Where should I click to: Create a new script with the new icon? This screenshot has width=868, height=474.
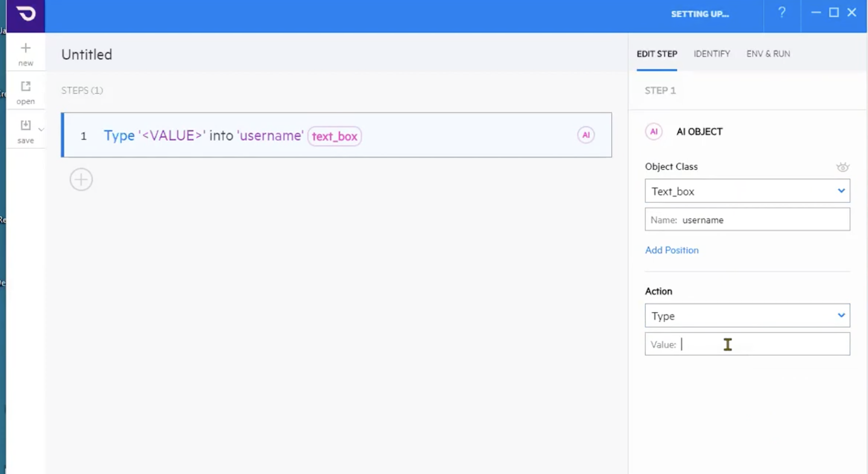[26, 54]
